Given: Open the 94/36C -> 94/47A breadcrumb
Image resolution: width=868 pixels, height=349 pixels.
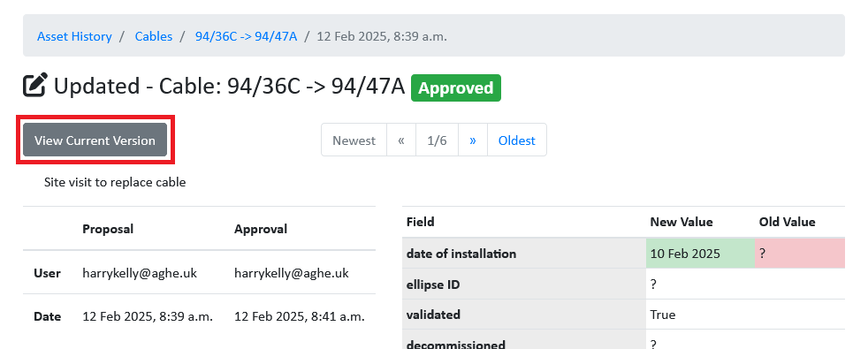Looking at the screenshot, I should 246,36.
